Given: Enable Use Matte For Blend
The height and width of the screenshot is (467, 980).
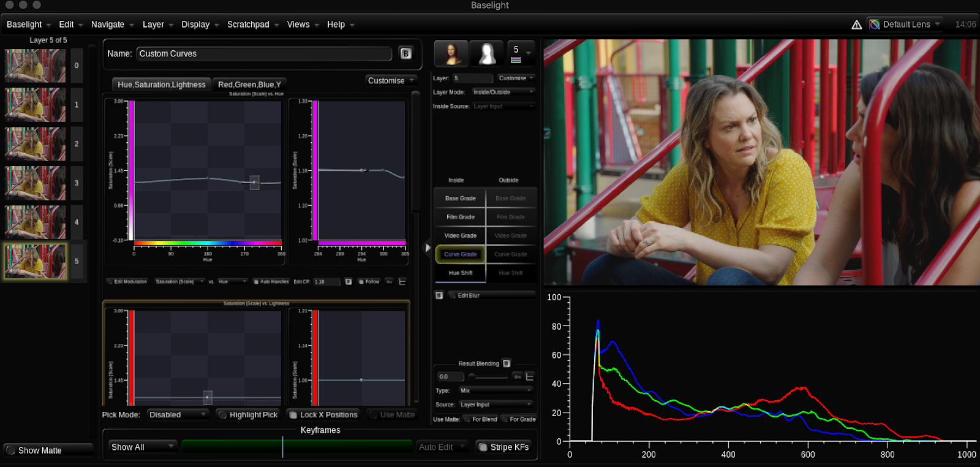Looking at the screenshot, I should (481, 419).
